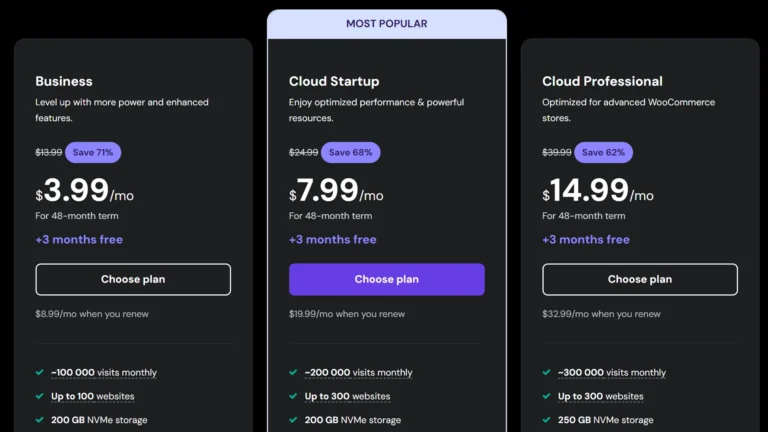This screenshot has width=768, height=432.
Task: Click the Save 68% badge
Action: coord(351,152)
